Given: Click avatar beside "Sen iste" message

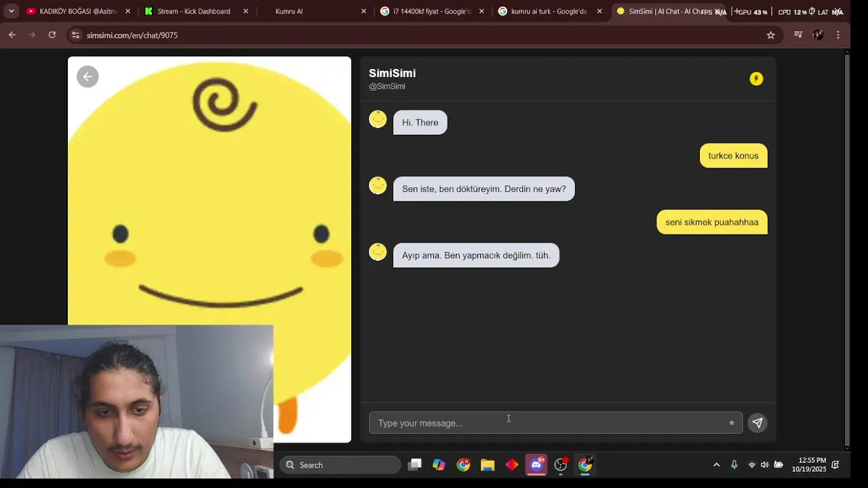Looking at the screenshot, I should 378,186.
